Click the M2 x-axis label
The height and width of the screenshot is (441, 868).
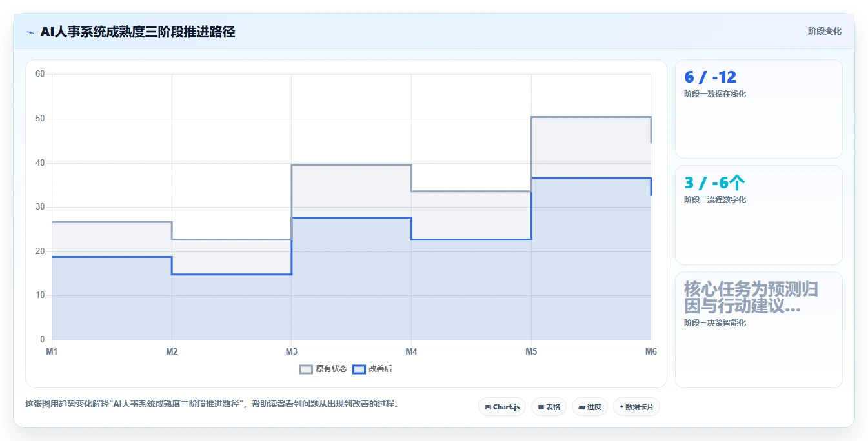172,352
